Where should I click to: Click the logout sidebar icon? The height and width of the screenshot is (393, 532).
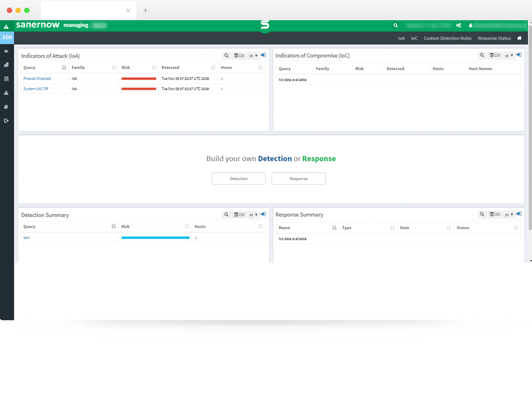click(6, 121)
